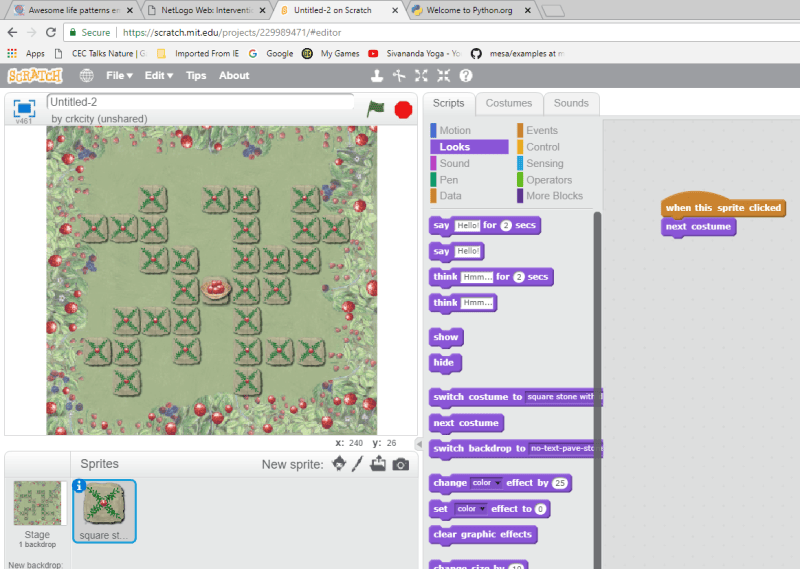This screenshot has height=569, width=800.
Task: Select the Shrink sprite tool
Action: point(443,76)
